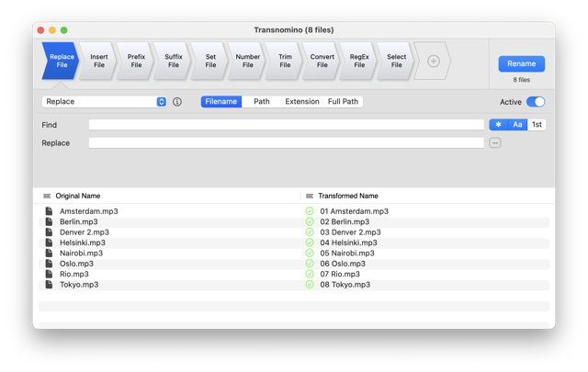Select the Select File action step
588x372 pixels.
coord(396,61)
